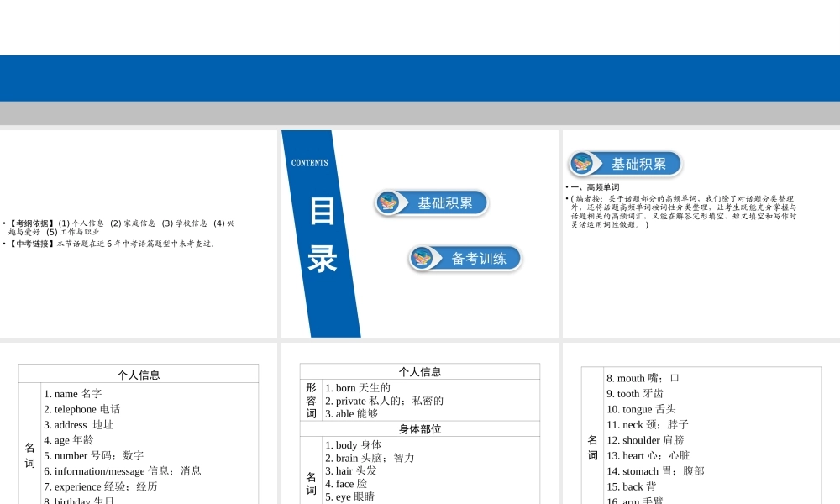Click the 形容词 row label cell
Viewport: 840px width, 504px height.
pyautogui.click(x=312, y=400)
